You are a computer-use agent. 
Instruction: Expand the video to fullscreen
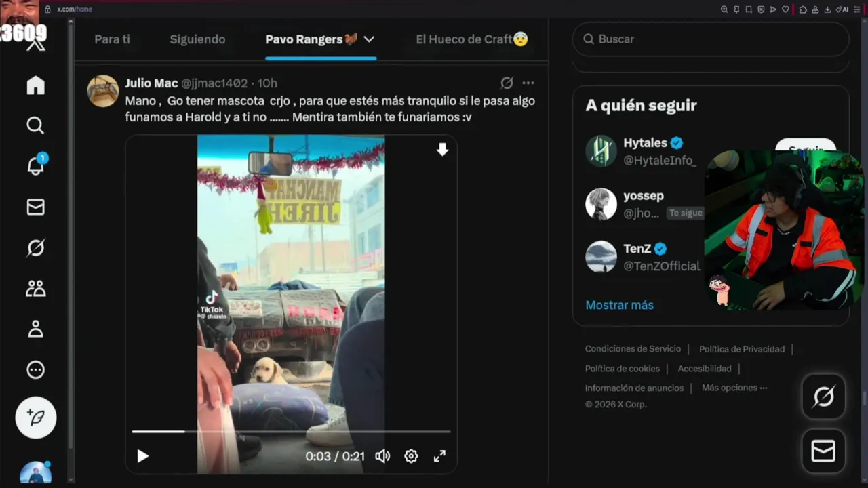(x=439, y=456)
